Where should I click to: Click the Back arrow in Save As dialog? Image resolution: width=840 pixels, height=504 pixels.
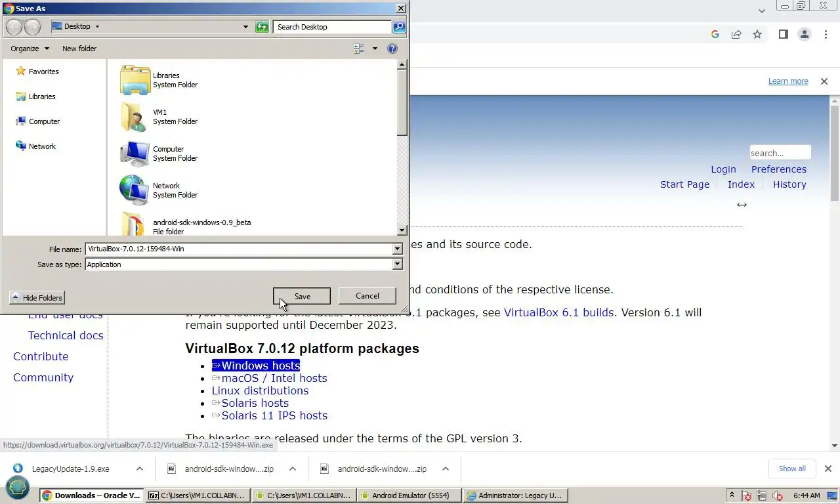pos(14,27)
